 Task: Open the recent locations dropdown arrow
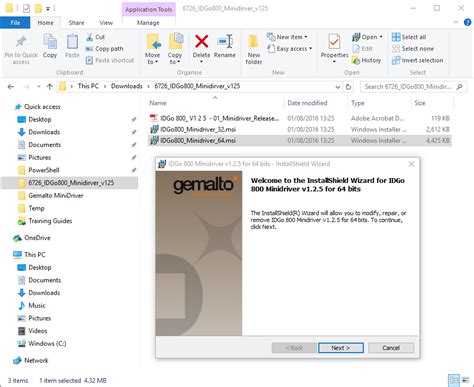39,87
